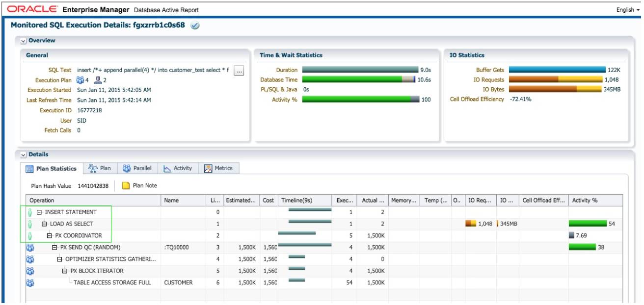Click the timeline bar for TABLE ACCESS STORAGE FULL
The width and height of the screenshot is (644, 305).
tap(296, 280)
